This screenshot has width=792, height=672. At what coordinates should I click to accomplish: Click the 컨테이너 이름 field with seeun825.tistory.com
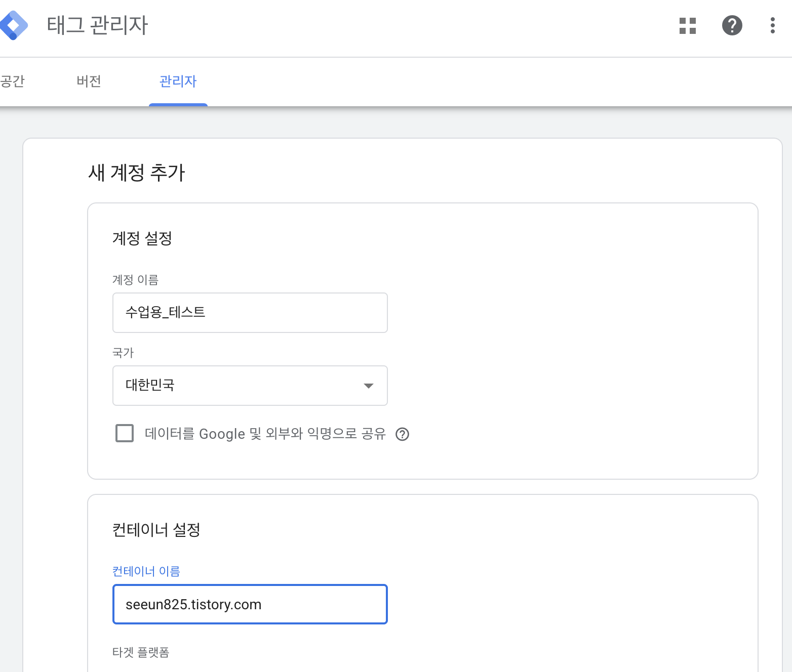pos(250,604)
